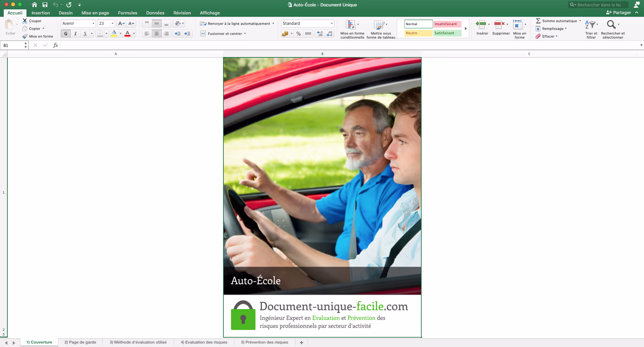Click the Supprimer cells icon
The image size is (644, 347).
(501, 28)
